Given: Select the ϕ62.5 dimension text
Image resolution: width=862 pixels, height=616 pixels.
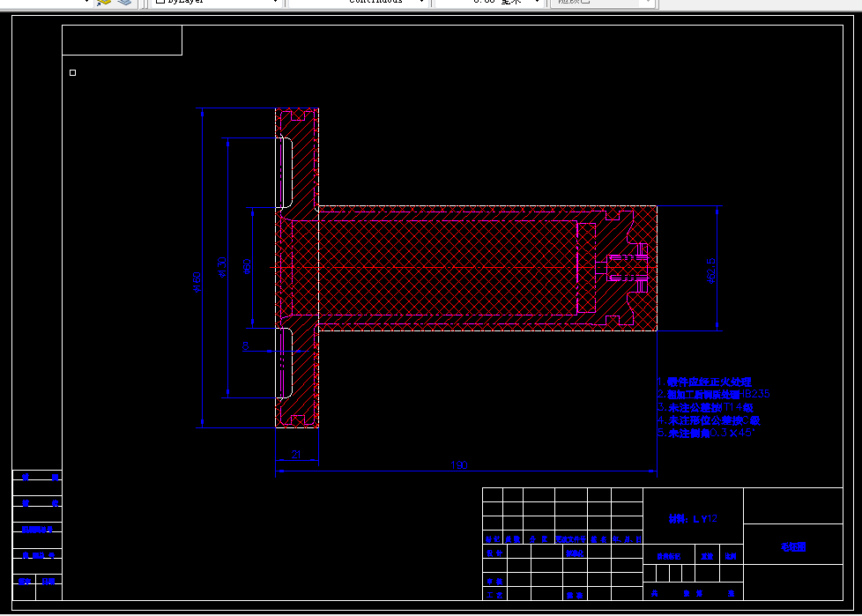Looking at the screenshot, I should pos(710,271).
